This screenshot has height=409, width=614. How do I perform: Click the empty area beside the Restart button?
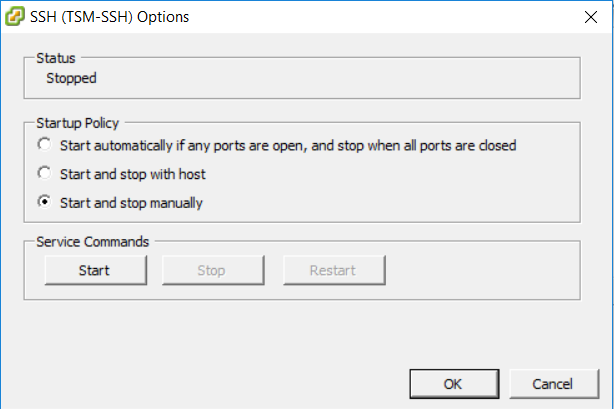pyautogui.click(x=482, y=270)
